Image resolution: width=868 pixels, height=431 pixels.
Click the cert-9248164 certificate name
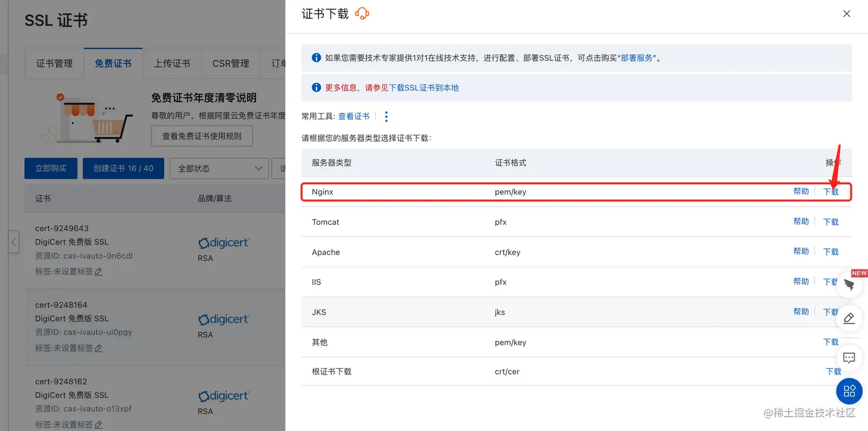point(61,305)
